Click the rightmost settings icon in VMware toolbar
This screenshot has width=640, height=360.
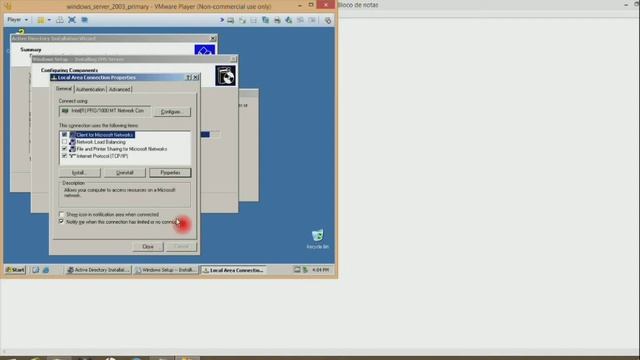tap(327, 20)
